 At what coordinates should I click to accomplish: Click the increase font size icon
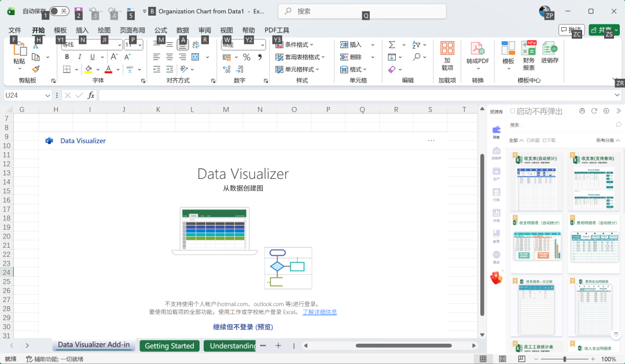click(114, 57)
